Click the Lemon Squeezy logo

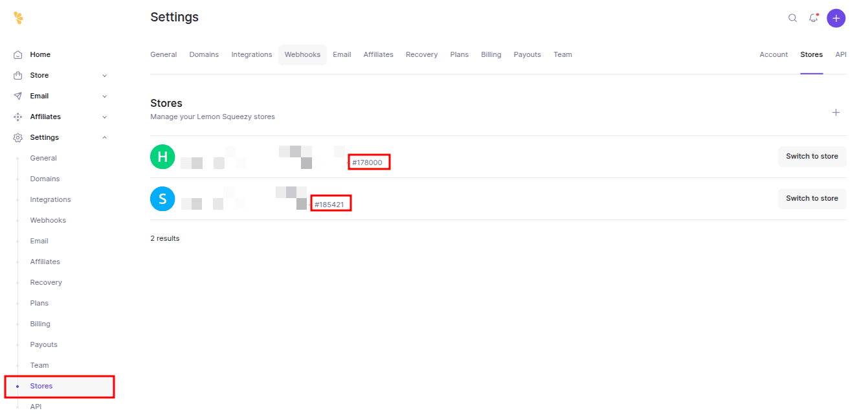click(18, 18)
